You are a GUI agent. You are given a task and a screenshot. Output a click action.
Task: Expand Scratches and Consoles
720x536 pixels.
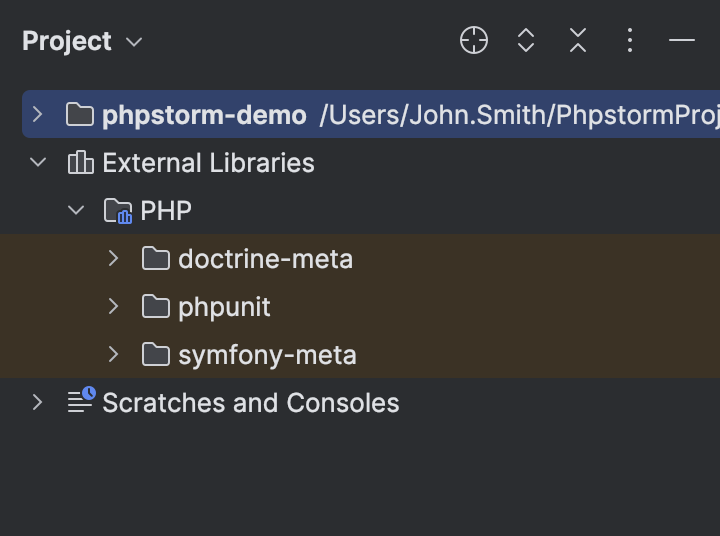[x=38, y=402]
